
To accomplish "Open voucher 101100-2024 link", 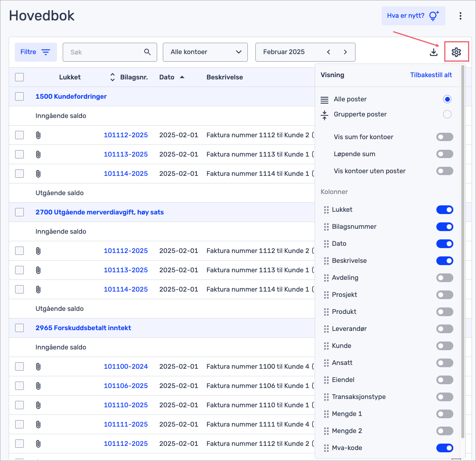I will [x=126, y=366].
